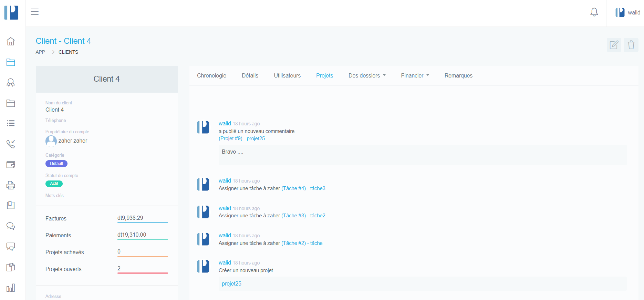Open the home icon in sidebar
Image resolution: width=644 pixels, height=300 pixels.
pyautogui.click(x=11, y=41)
